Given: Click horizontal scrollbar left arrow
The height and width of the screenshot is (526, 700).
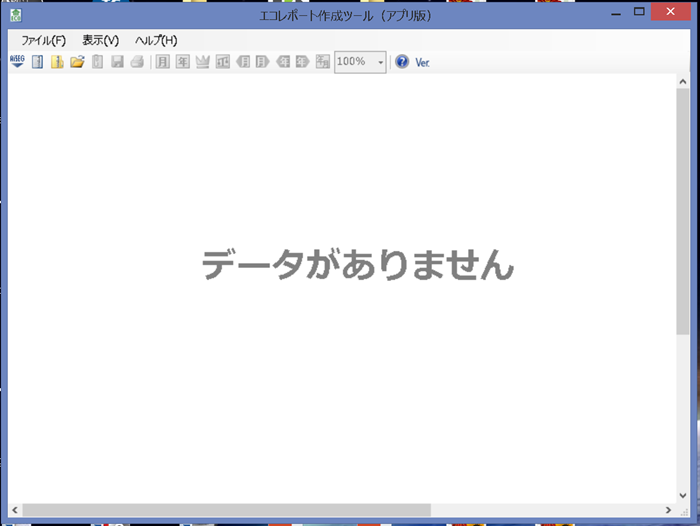Looking at the screenshot, I should pyautogui.click(x=15, y=510).
